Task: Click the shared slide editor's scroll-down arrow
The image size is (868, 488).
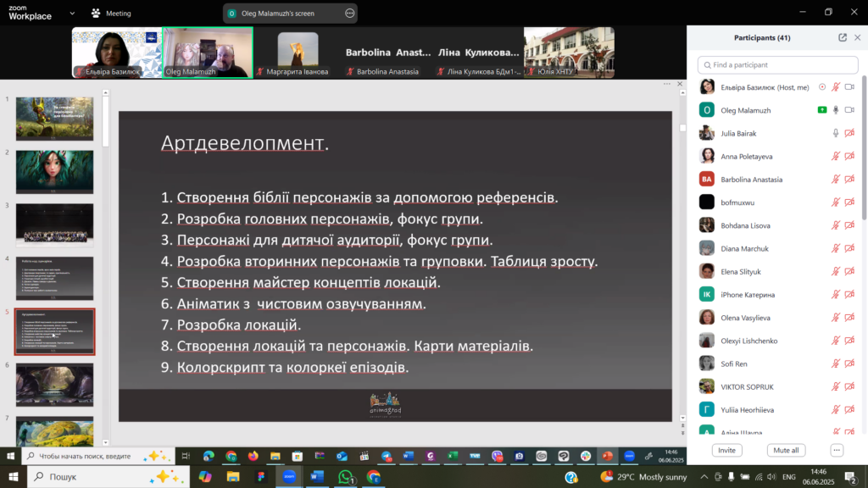Action: tap(682, 419)
